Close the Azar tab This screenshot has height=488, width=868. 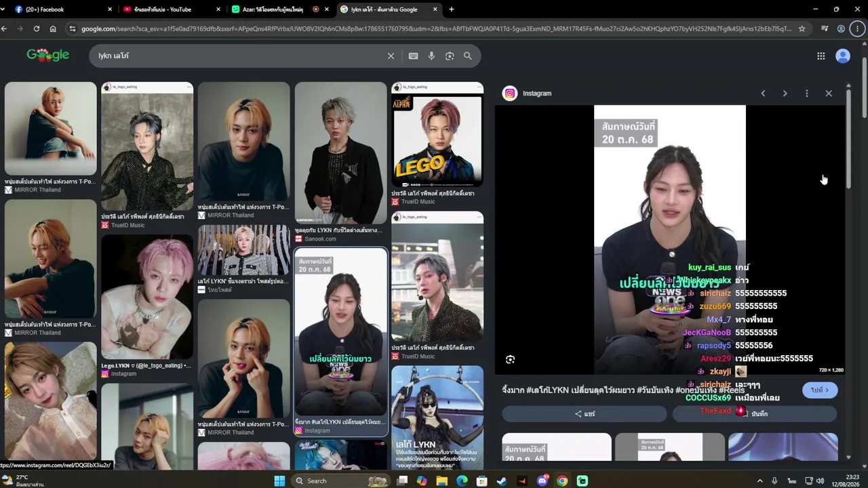[x=327, y=9]
